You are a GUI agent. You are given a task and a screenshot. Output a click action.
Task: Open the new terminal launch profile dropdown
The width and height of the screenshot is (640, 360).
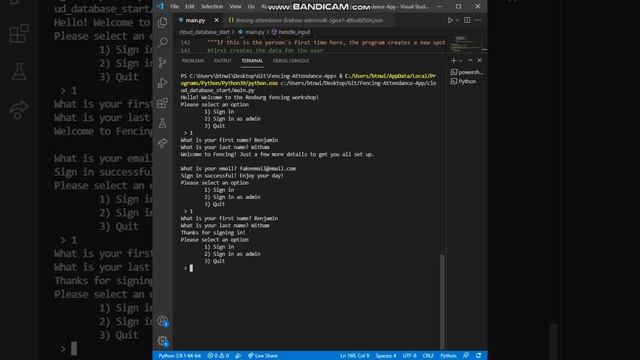tap(461, 60)
